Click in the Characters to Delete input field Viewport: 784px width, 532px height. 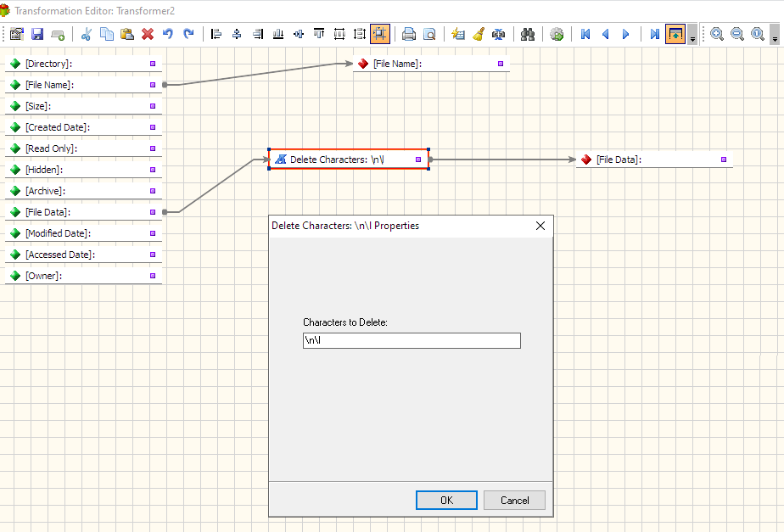pyautogui.click(x=412, y=340)
